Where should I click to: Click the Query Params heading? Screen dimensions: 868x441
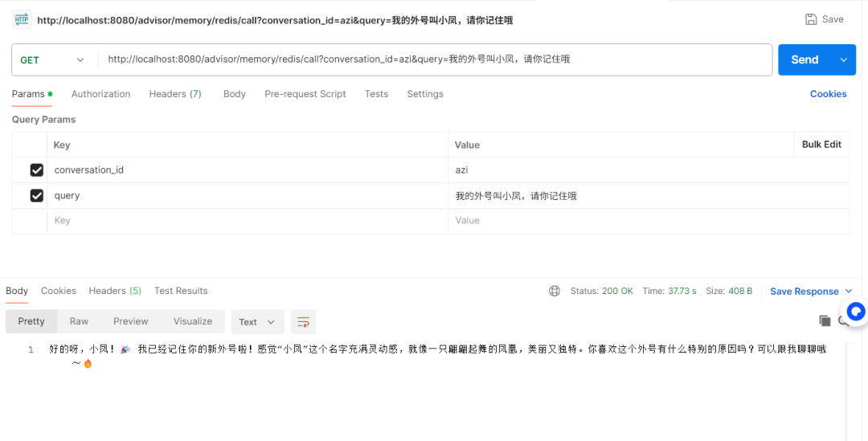click(43, 120)
